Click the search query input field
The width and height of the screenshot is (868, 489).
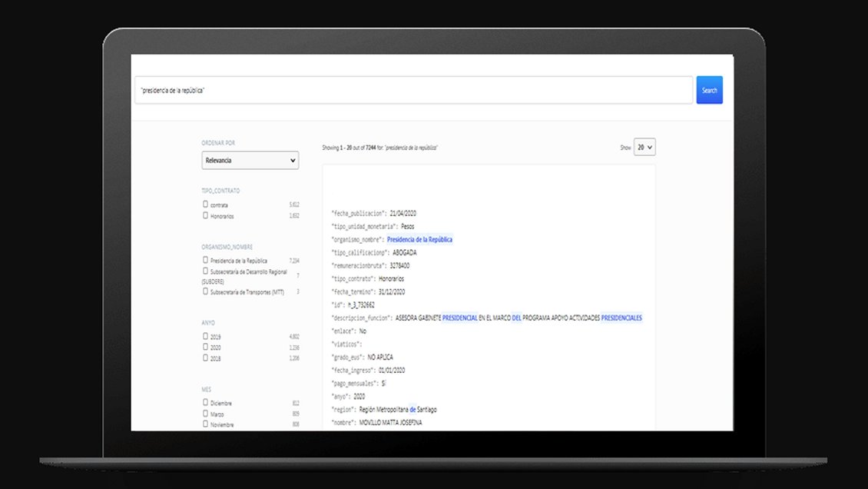[x=413, y=90]
